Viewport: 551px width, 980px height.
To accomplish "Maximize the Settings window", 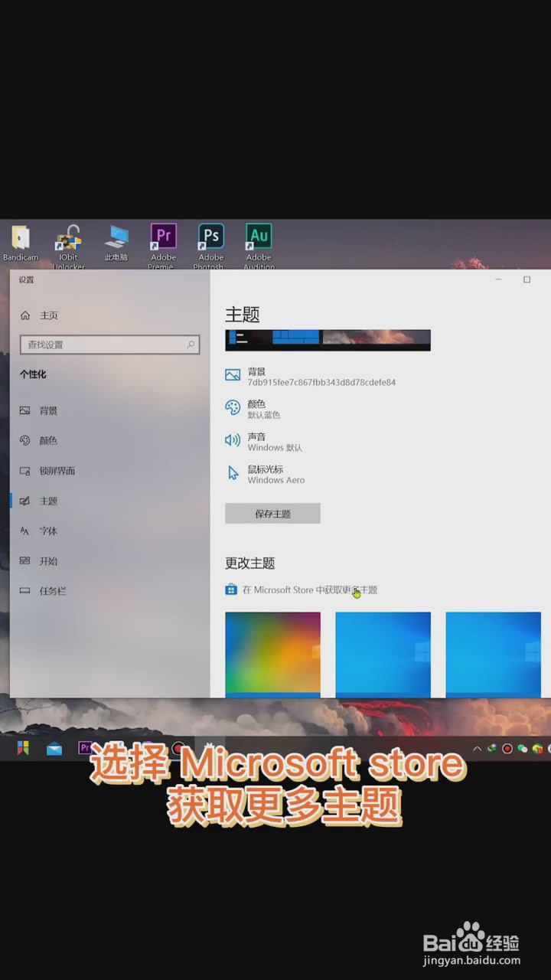I will click(527, 279).
